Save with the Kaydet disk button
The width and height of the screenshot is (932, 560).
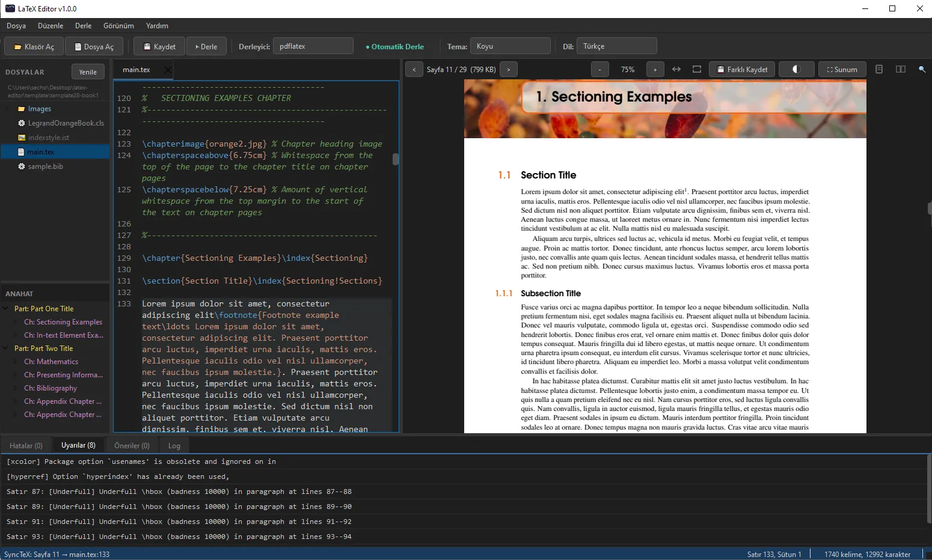pyautogui.click(x=159, y=46)
